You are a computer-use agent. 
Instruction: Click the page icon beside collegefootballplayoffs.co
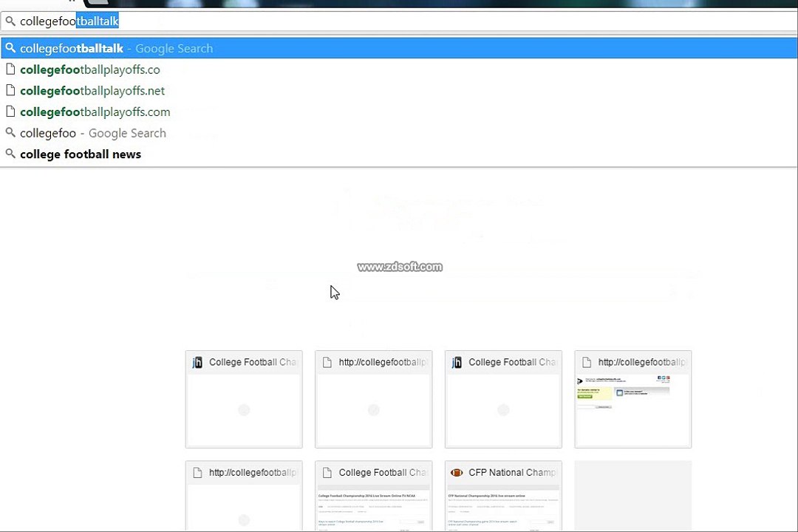(x=10, y=69)
